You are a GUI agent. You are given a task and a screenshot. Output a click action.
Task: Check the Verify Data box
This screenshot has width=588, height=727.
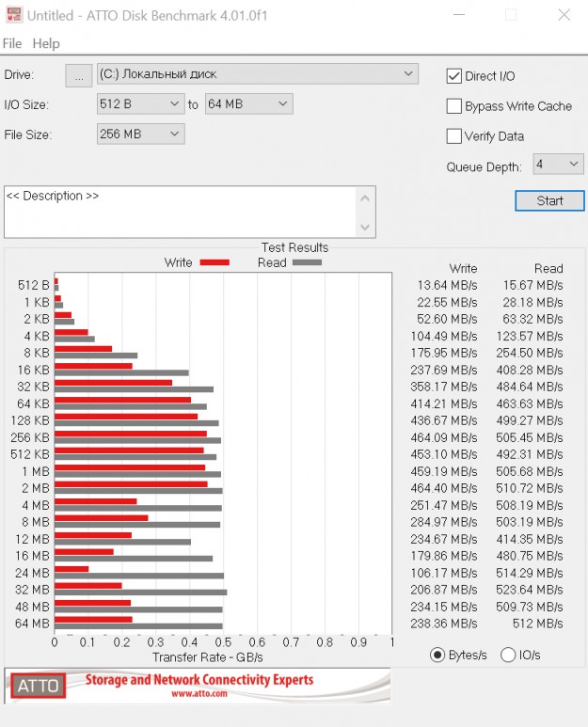[454, 136]
